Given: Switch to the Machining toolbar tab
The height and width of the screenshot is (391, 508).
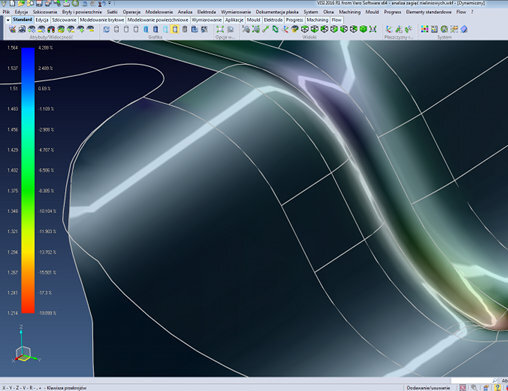Looking at the screenshot, I should point(317,20).
